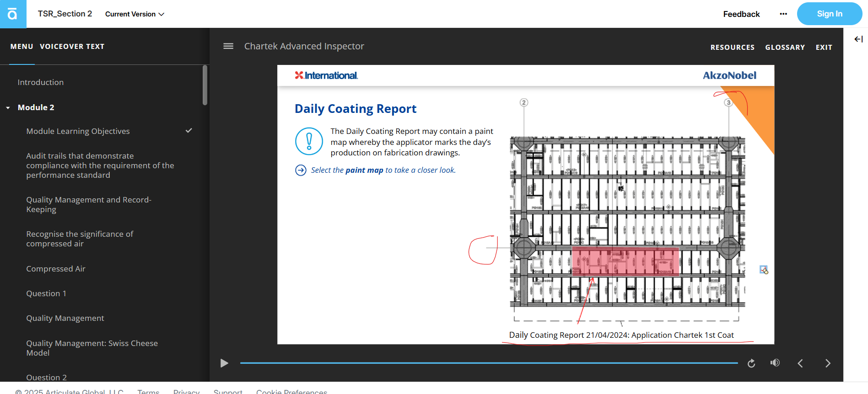This screenshot has height=394, width=868.
Task: Click the circled arrow instruction icon
Action: click(x=301, y=170)
